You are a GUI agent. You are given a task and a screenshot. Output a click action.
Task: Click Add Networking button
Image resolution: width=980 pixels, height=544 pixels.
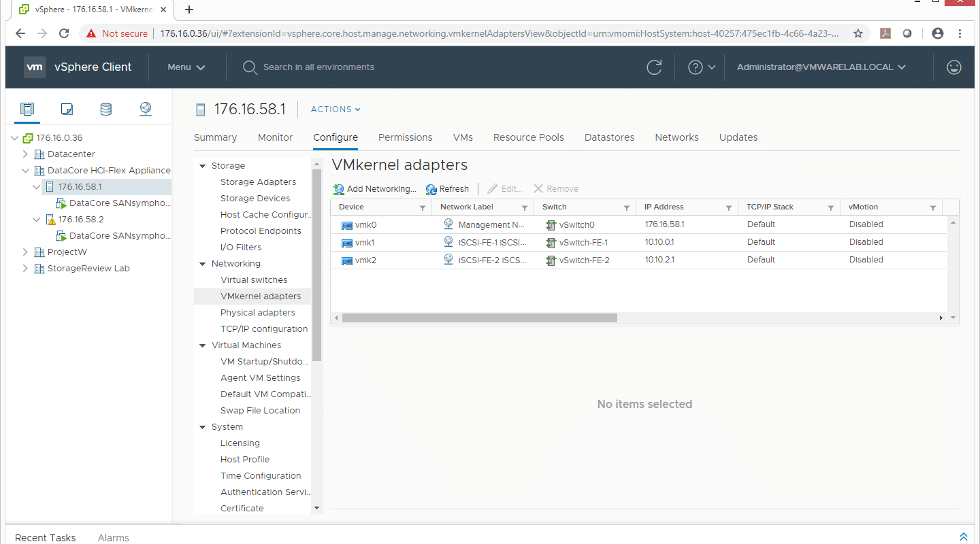click(375, 189)
